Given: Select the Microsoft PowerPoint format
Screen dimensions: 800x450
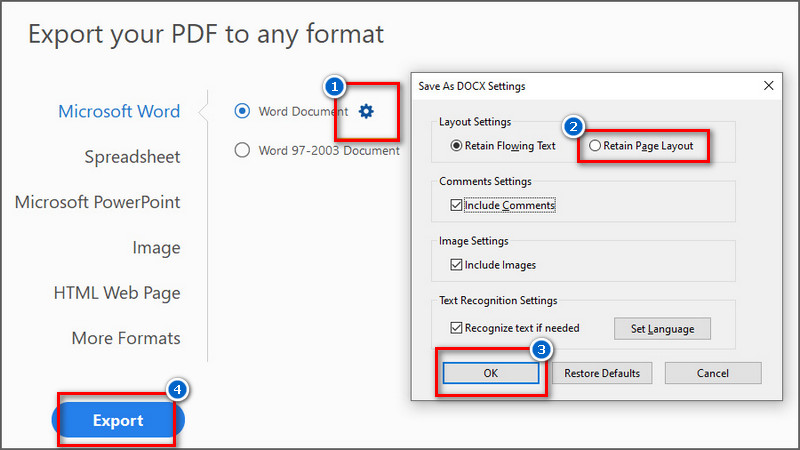Looking at the screenshot, I should (x=97, y=202).
